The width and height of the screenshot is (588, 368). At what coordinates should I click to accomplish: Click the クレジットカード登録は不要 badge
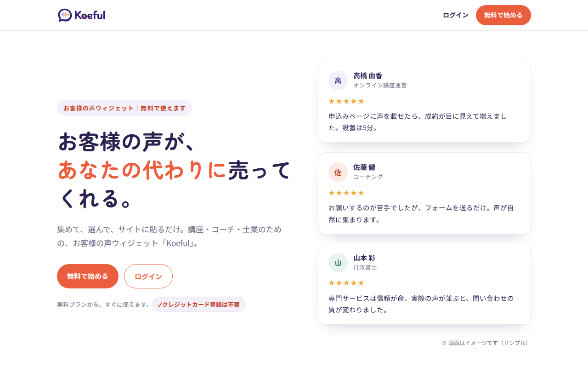[x=199, y=305]
